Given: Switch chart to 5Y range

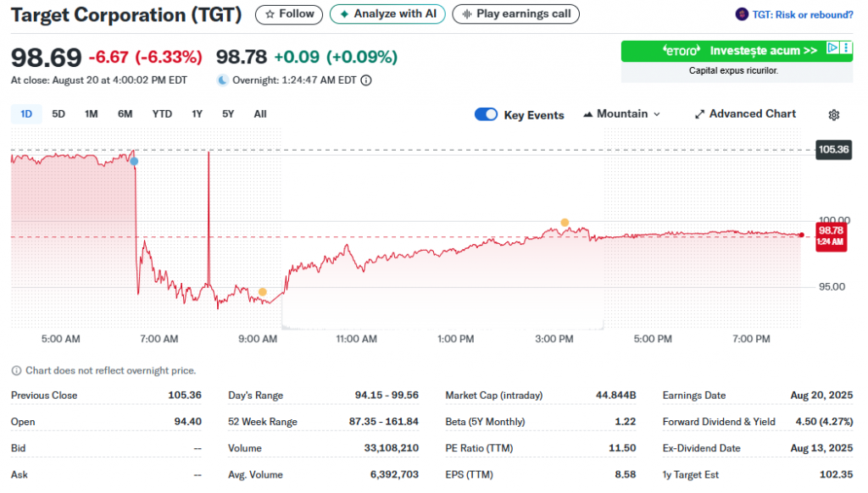Looking at the screenshot, I should (x=228, y=114).
